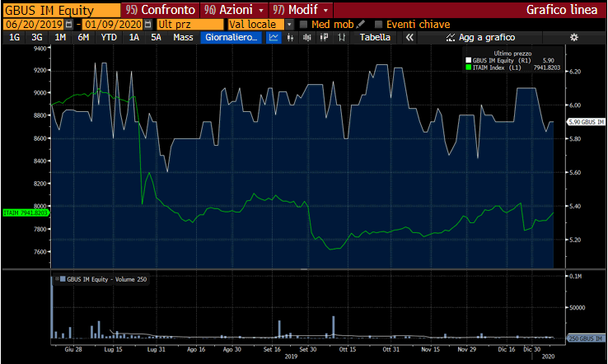Select the line chart type icon

pyautogui.click(x=274, y=38)
